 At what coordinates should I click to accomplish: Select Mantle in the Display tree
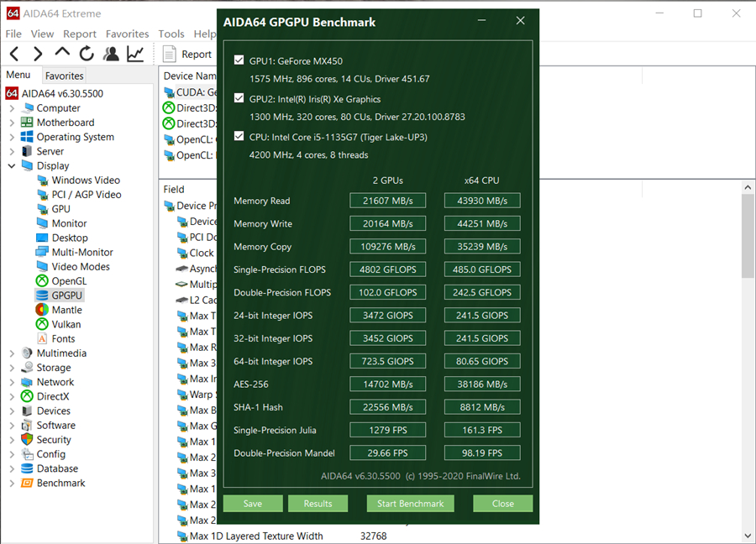click(66, 310)
